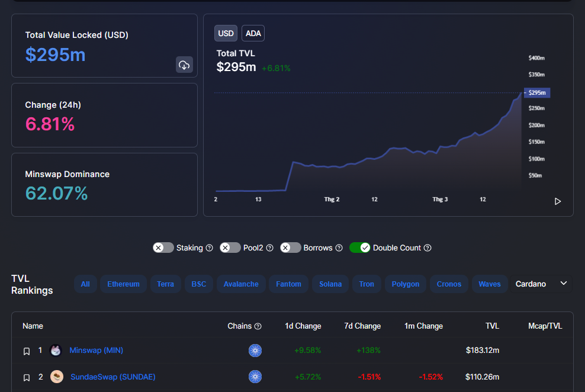Screen dimensions: 585x392
Task: Select the Tron chain filter
Action: coord(367,284)
